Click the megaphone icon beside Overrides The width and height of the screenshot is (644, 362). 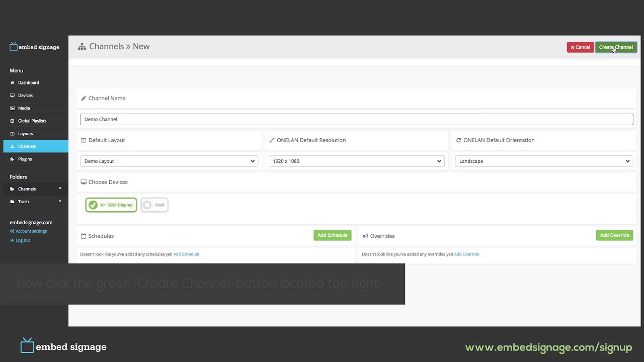[365, 236]
